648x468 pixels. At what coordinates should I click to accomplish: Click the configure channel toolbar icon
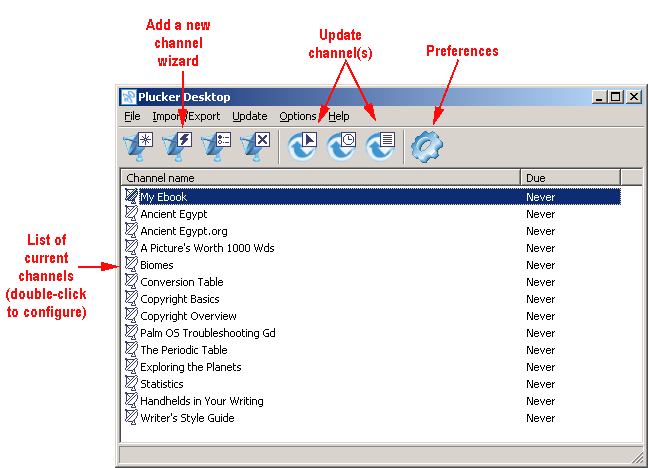217,146
